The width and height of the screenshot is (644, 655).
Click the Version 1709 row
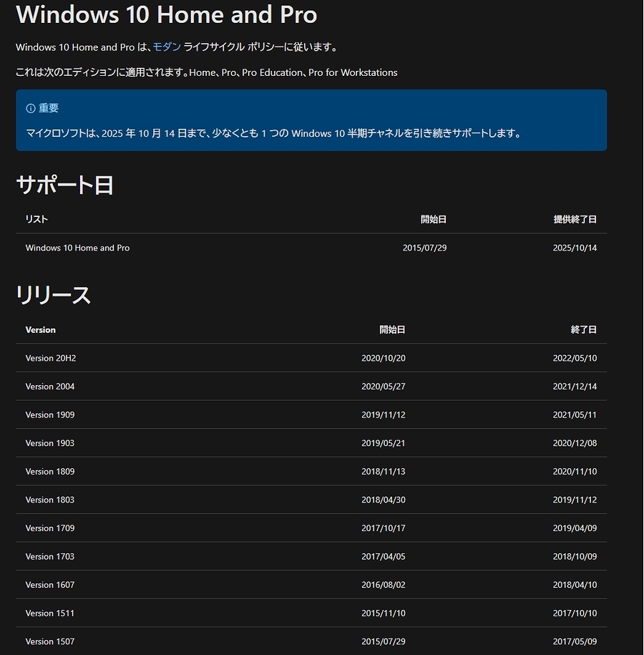[311, 528]
